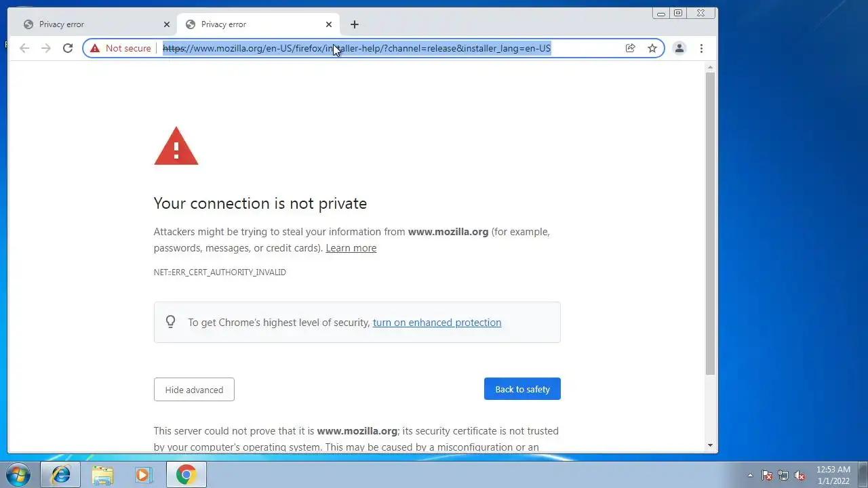Click the Action Center flag tray icon
The width and height of the screenshot is (868, 488).
pos(767,475)
